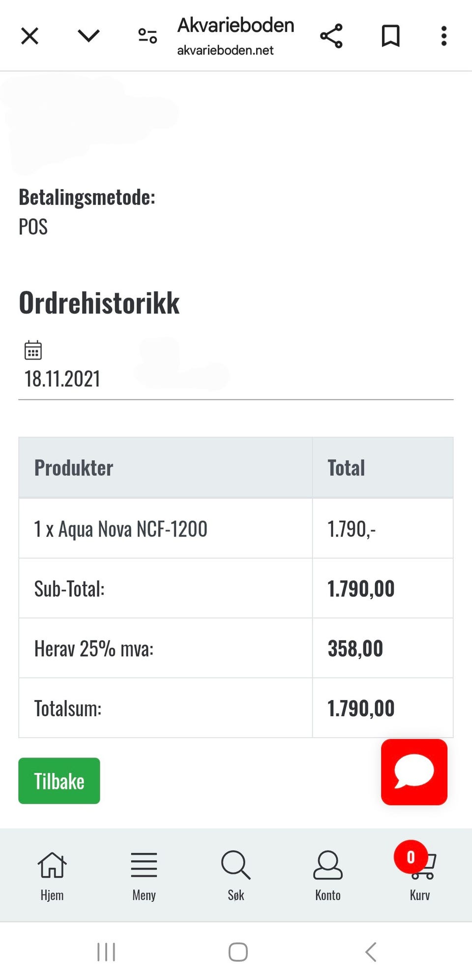Go to Hjem in bottom navigation

(x=52, y=875)
